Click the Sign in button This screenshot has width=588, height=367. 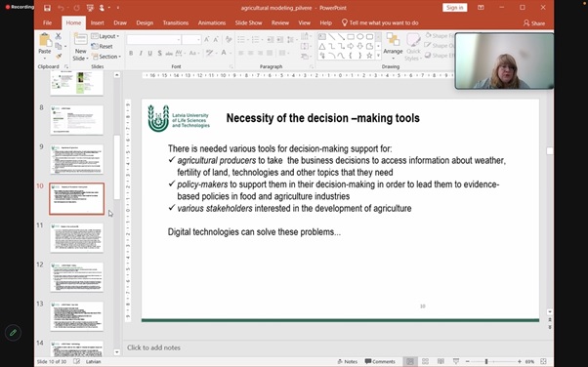click(454, 8)
